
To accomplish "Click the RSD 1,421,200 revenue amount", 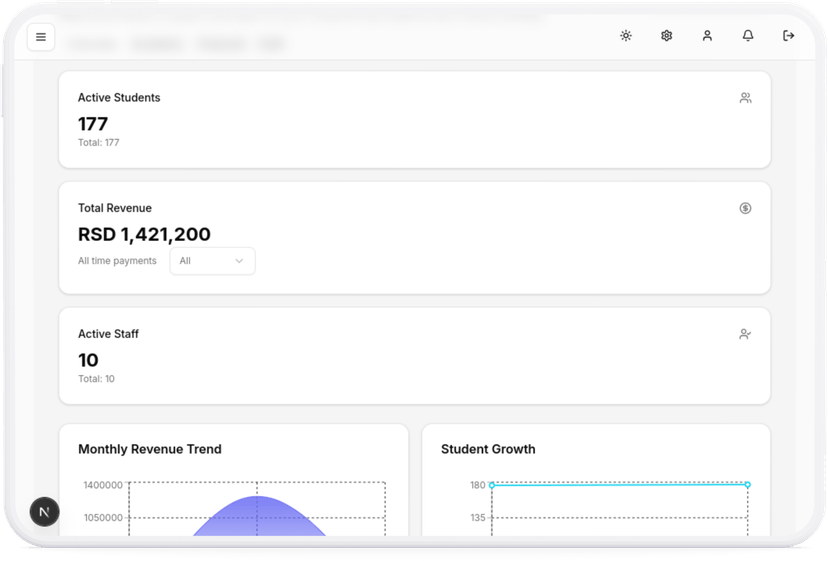I will 144,234.
